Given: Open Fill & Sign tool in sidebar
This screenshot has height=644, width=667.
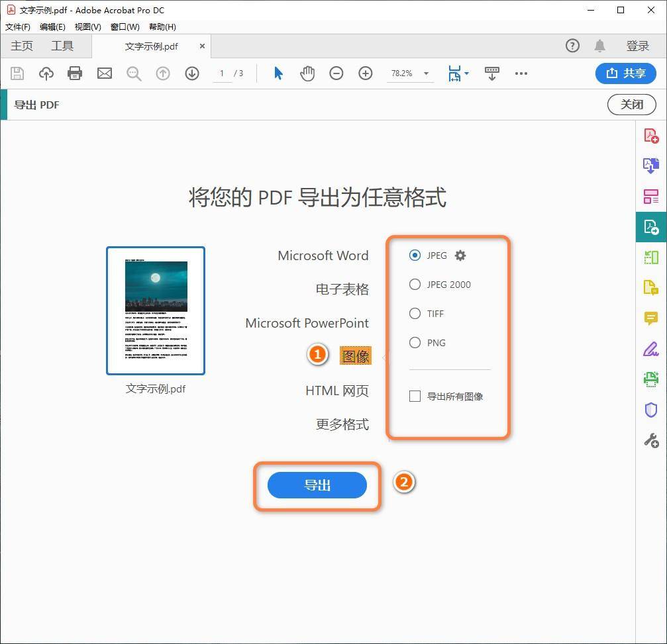Looking at the screenshot, I should pos(651,349).
